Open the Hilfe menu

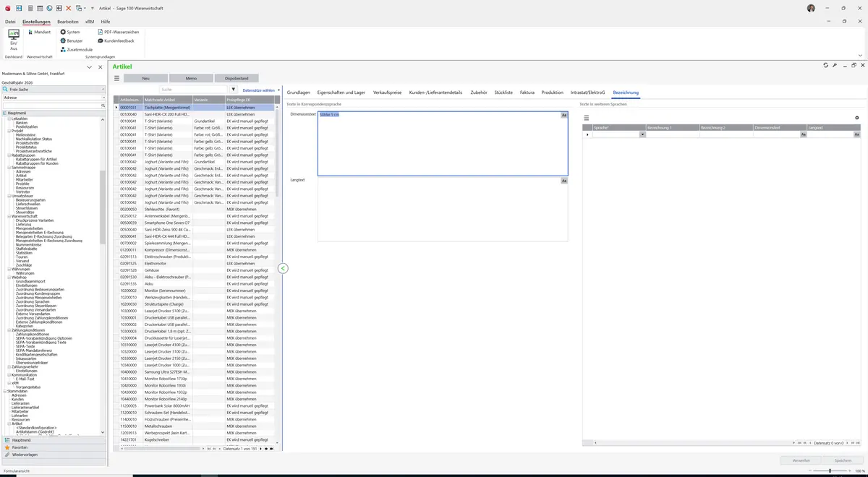(x=106, y=22)
